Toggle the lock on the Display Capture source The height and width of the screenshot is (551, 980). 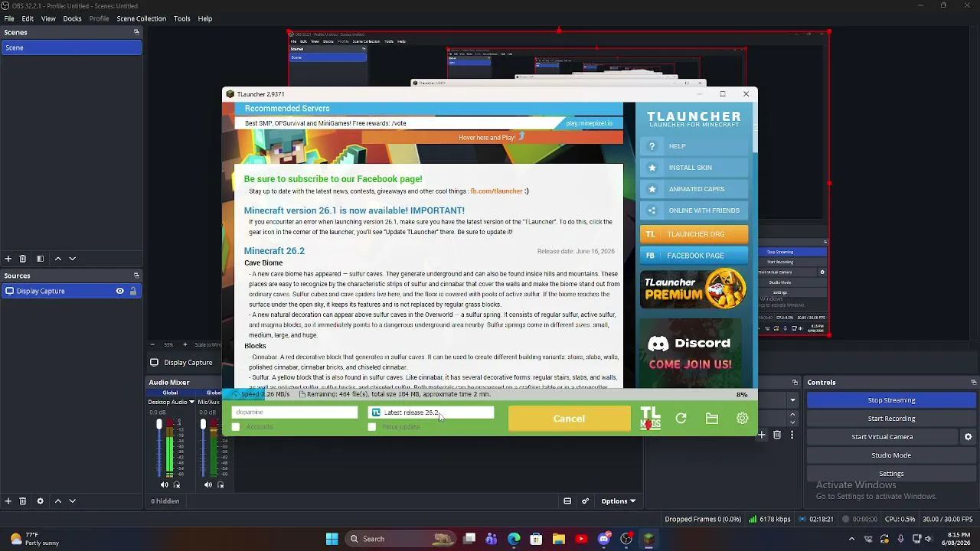pos(133,291)
